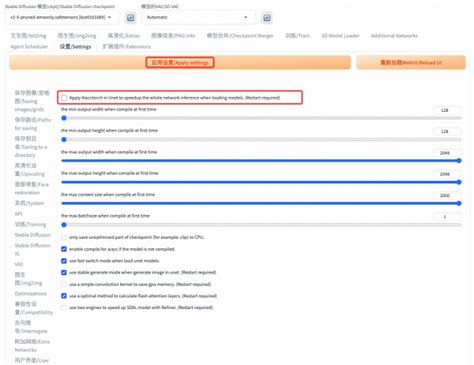The width and height of the screenshot is (474, 365).
Task: Open Training settings section
Action: tap(30, 224)
